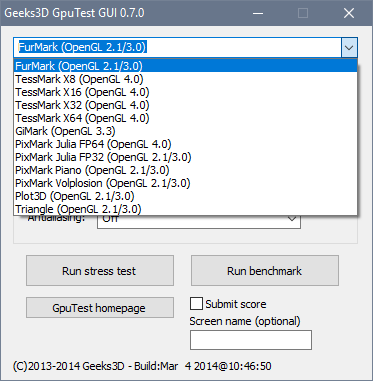This screenshot has width=373, height=381.
Task: Open the GpuTest homepage button
Action: coord(100,308)
